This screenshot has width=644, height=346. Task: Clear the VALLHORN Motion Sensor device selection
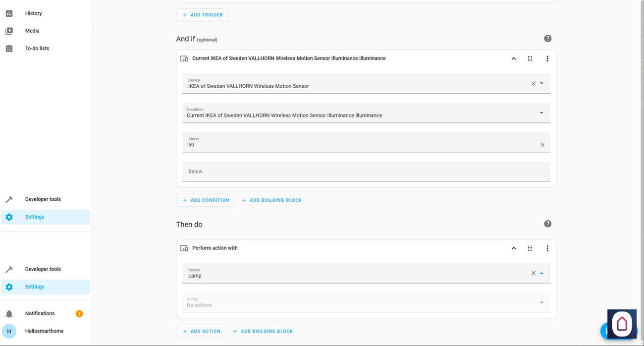534,84
